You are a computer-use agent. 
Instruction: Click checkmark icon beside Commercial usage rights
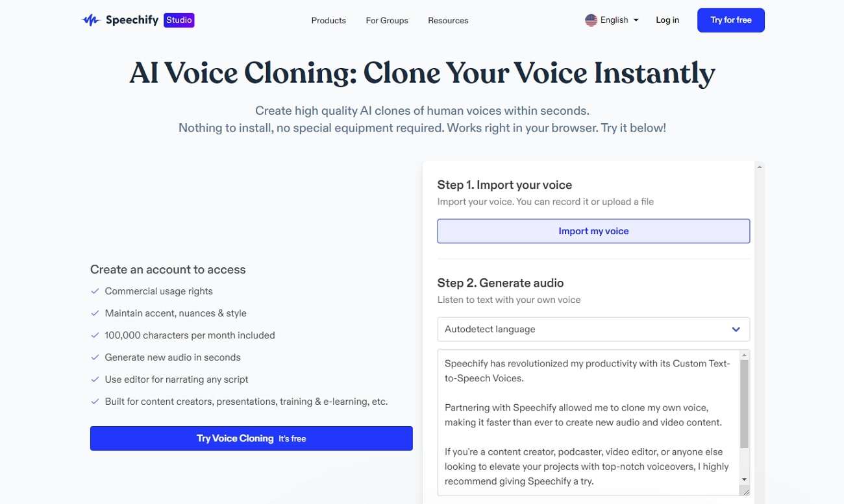tap(95, 291)
